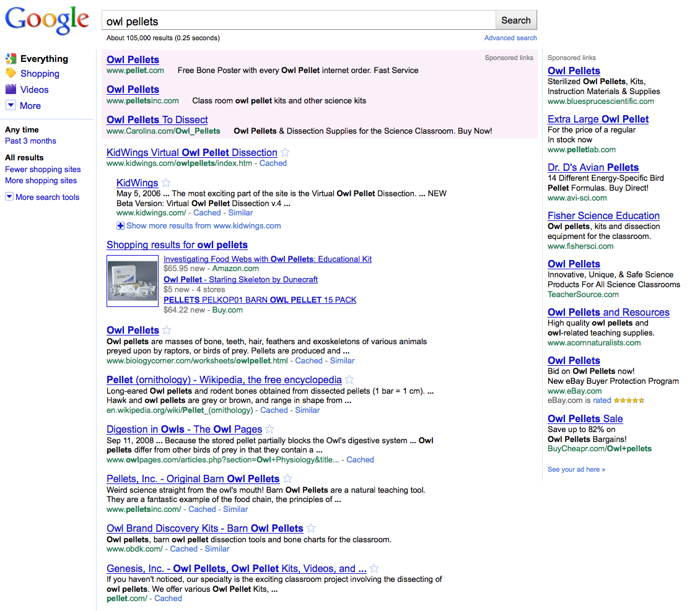Open Owl Pellets To Dissect ad
This screenshot has width=700, height=611.
[157, 119]
